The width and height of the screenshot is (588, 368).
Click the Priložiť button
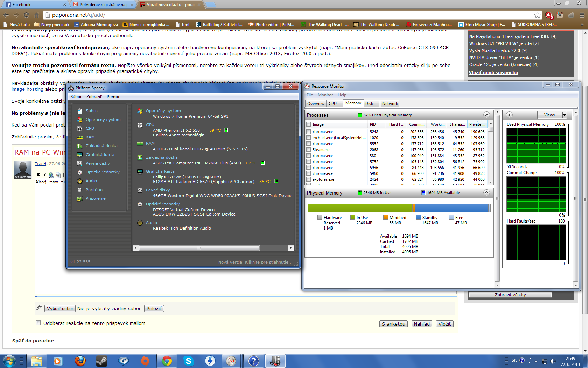(154, 309)
